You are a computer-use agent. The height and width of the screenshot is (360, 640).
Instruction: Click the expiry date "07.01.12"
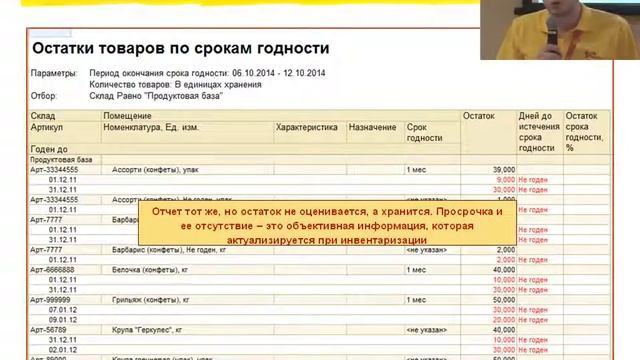[x=63, y=310]
